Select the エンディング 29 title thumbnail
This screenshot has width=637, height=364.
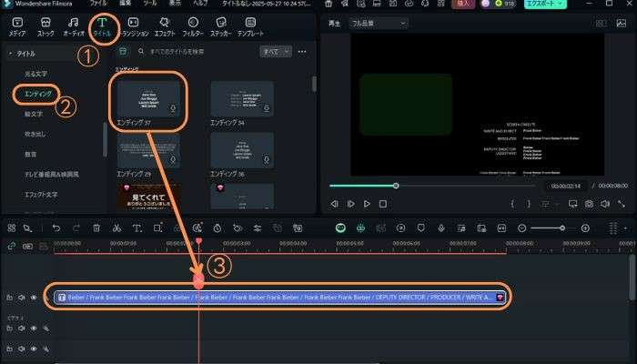tap(148, 150)
